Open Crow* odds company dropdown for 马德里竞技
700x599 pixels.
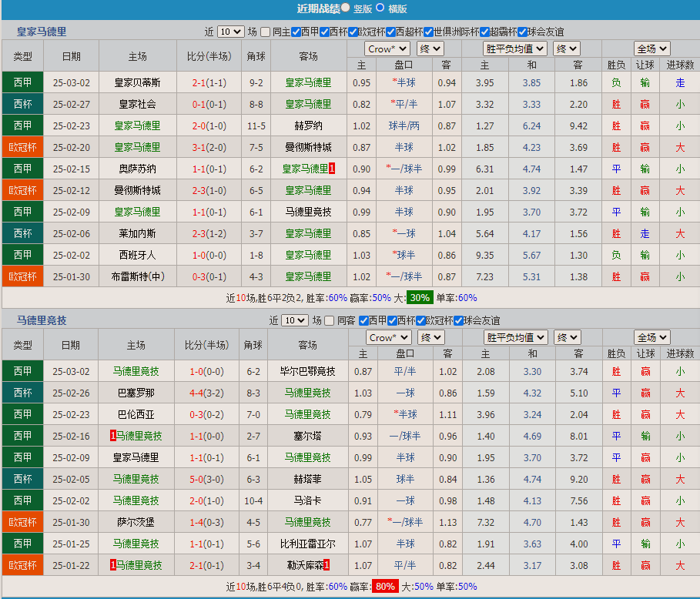pos(388,337)
